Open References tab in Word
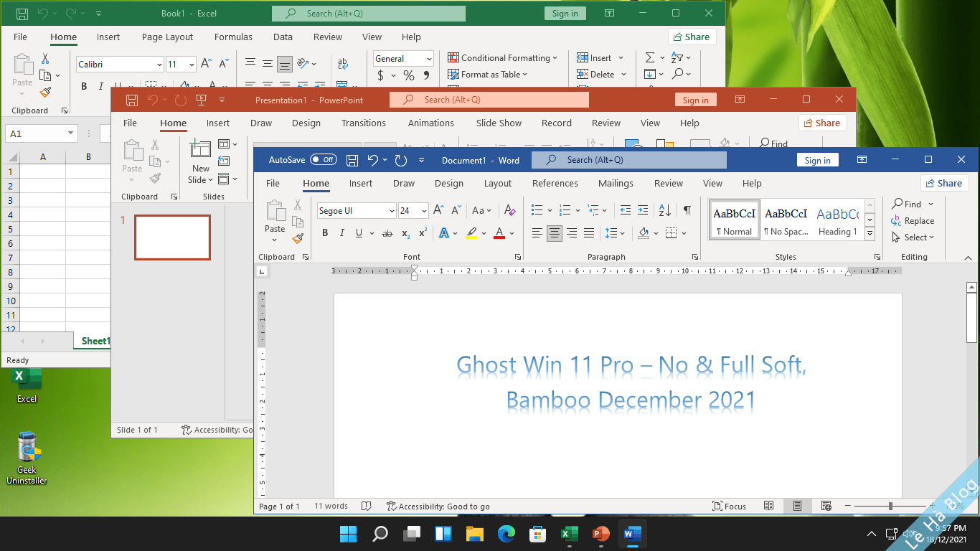Screen dimensions: 980x551 point(555,183)
